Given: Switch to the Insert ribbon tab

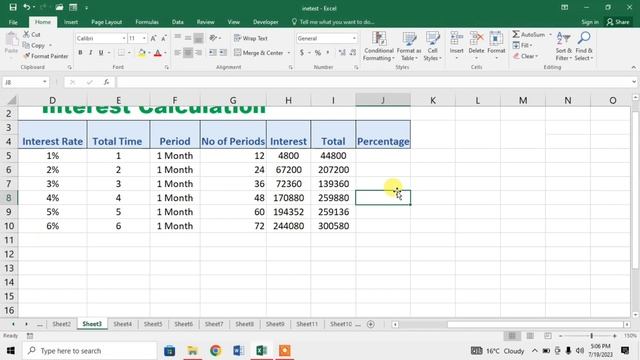Looking at the screenshot, I should (x=71, y=22).
